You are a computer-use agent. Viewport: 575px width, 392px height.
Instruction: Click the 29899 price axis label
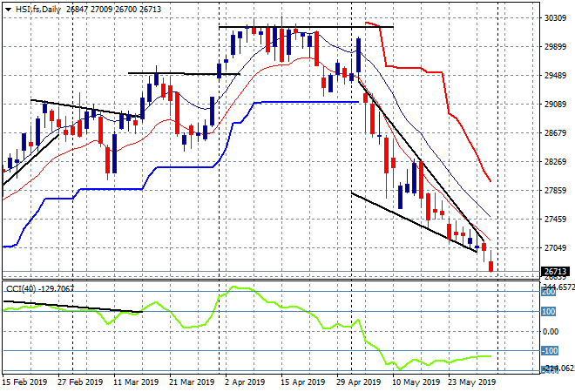(x=555, y=47)
